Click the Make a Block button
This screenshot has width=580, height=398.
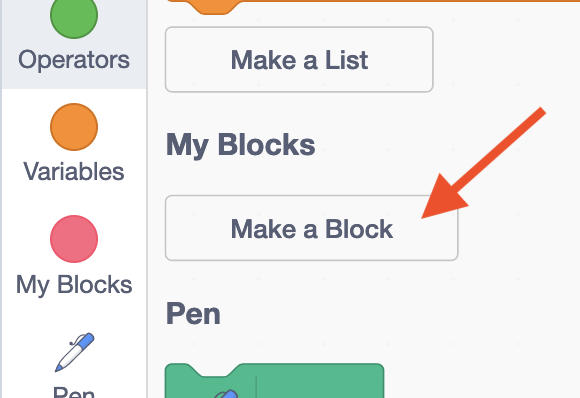coord(311,228)
